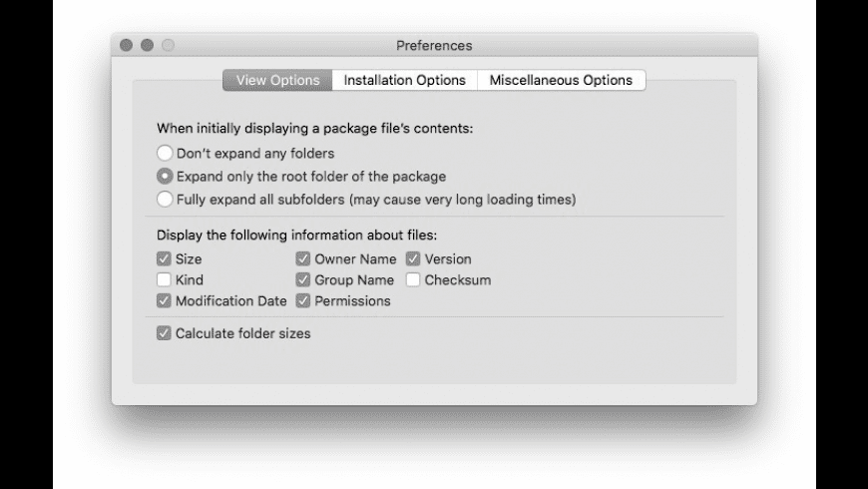The image size is (868, 489).
Task: Switch to the View Options tab
Action: coord(277,80)
